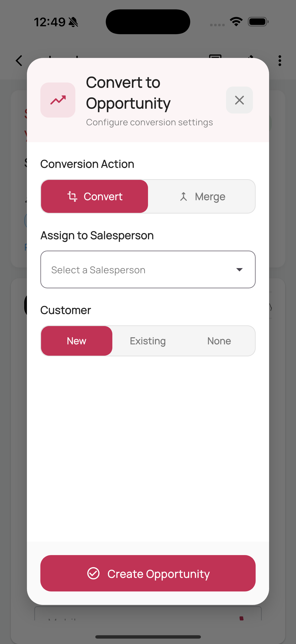The width and height of the screenshot is (296, 644).
Task: Click the merge arrow icon
Action: 183,196
